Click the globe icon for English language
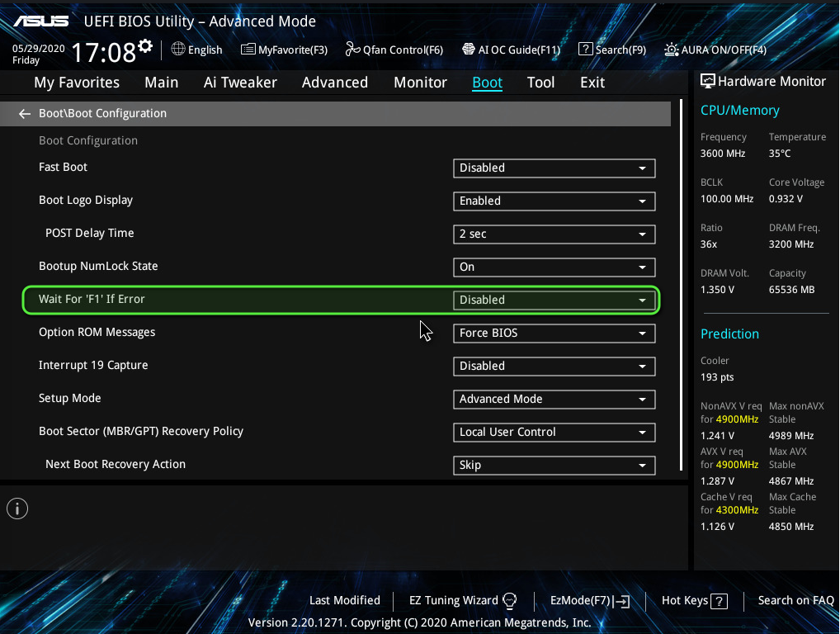The image size is (840, 634). 178,50
